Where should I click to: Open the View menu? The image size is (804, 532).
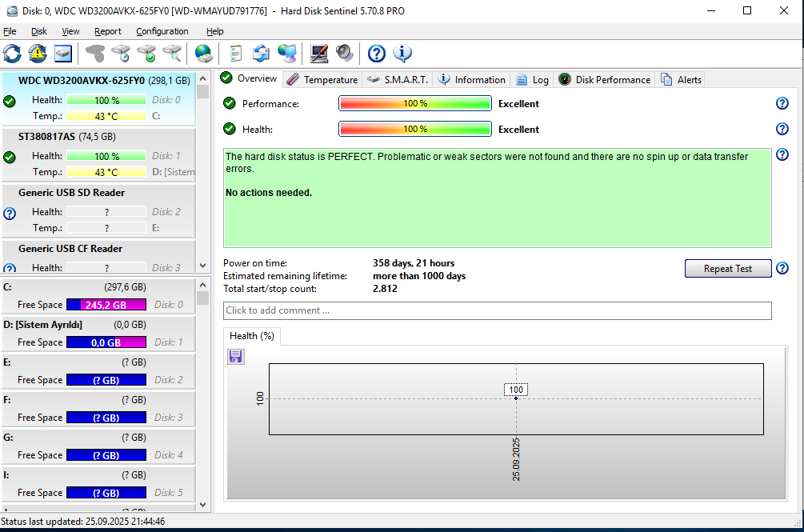pos(70,31)
